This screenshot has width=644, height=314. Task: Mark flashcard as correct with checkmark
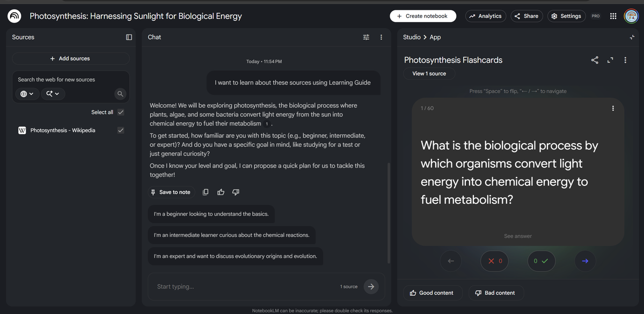coord(541,261)
